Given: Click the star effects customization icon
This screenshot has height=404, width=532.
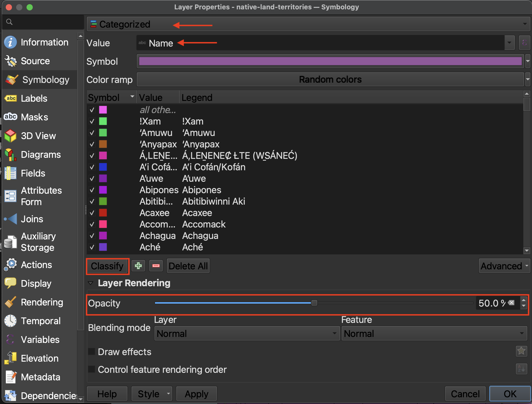Looking at the screenshot, I should click(x=521, y=351).
